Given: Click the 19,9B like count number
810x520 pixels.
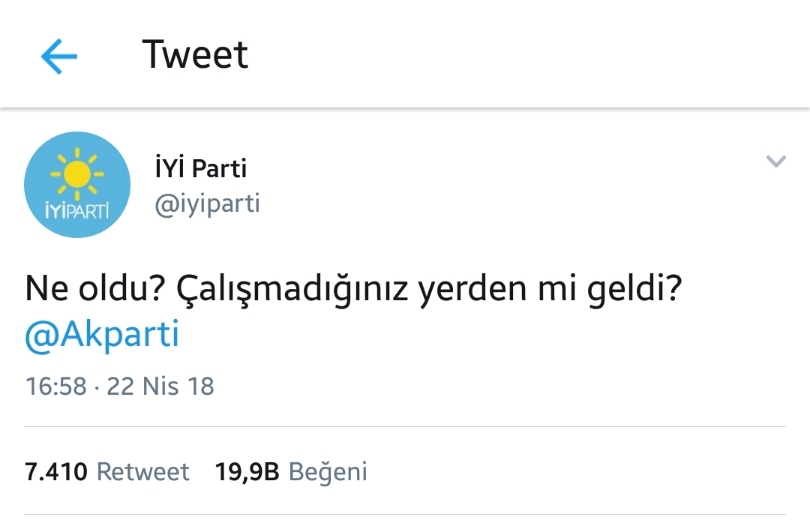Looking at the screenshot, I should pos(247,471).
